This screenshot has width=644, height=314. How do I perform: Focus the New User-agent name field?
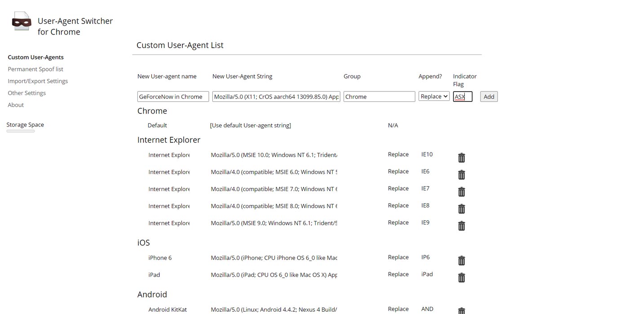click(x=173, y=96)
